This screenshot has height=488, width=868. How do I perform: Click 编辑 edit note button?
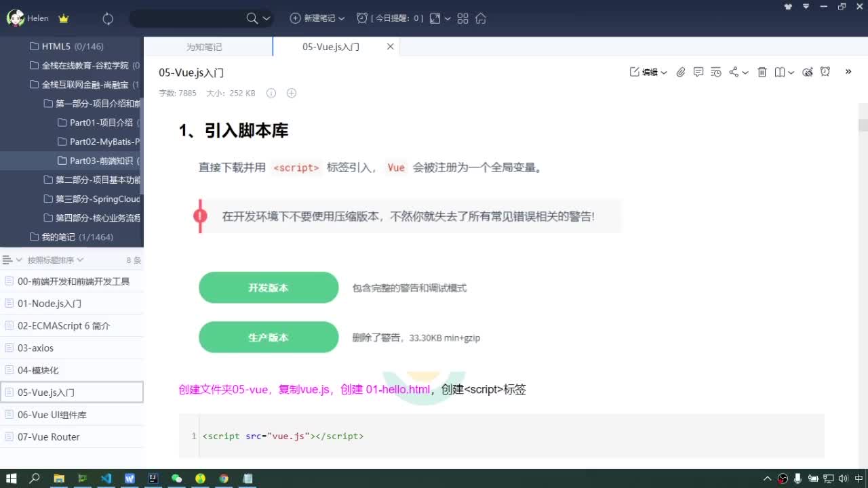[644, 72]
